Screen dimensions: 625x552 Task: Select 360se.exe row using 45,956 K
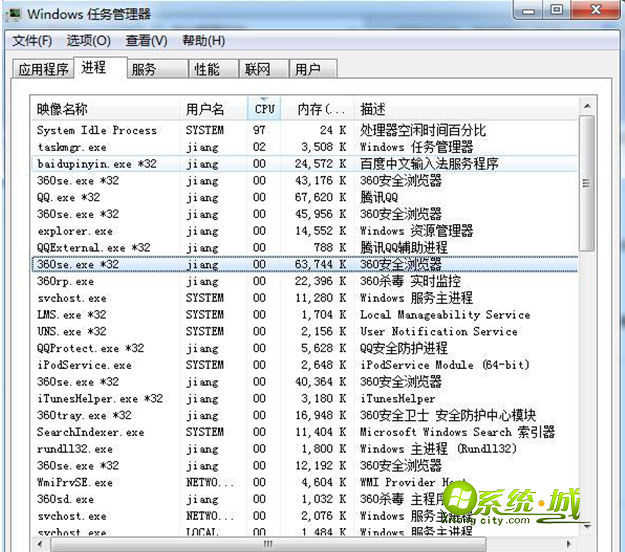click(x=305, y=214)
